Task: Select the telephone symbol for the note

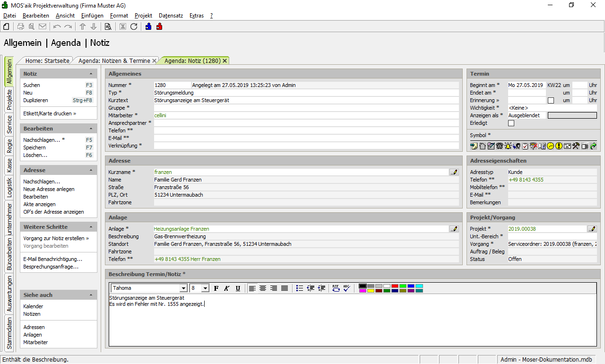Action: (500, 146)
